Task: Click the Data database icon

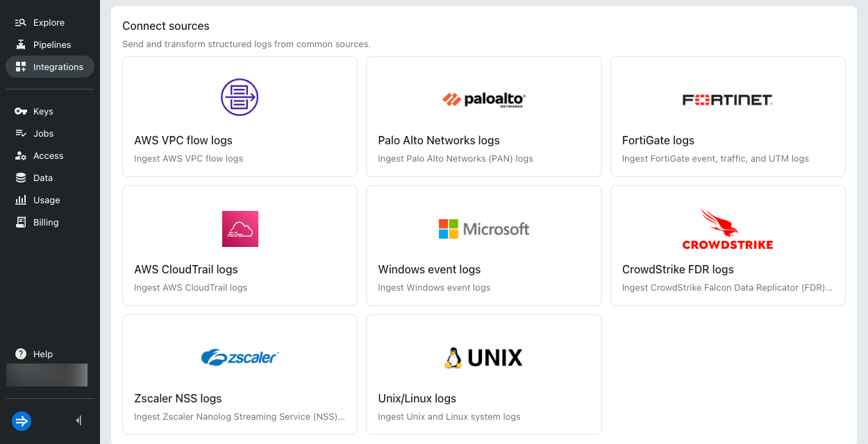Action: point(21,178)
